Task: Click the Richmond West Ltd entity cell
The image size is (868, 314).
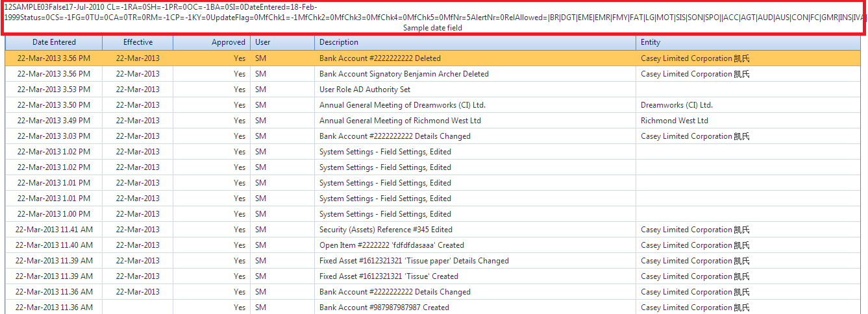Action: click(x=674, y=121)
